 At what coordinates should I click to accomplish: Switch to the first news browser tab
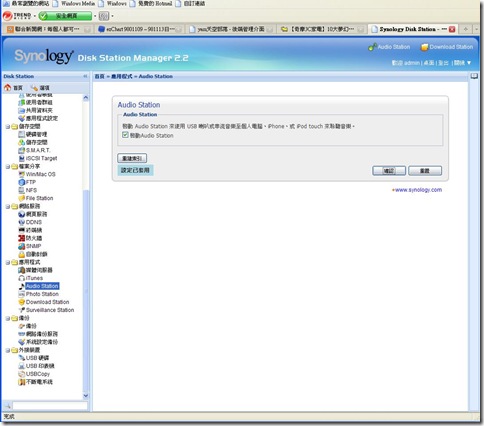click(x=48, y=29)
